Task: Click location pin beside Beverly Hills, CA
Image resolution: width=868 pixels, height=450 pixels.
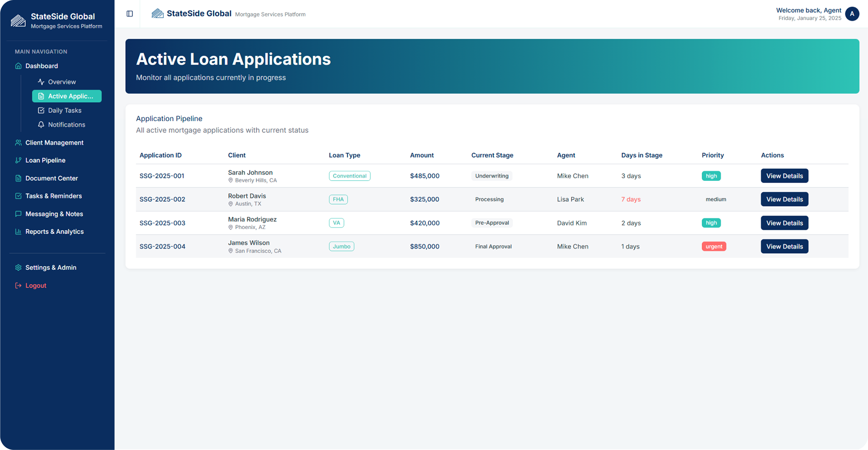Action: 231,180
